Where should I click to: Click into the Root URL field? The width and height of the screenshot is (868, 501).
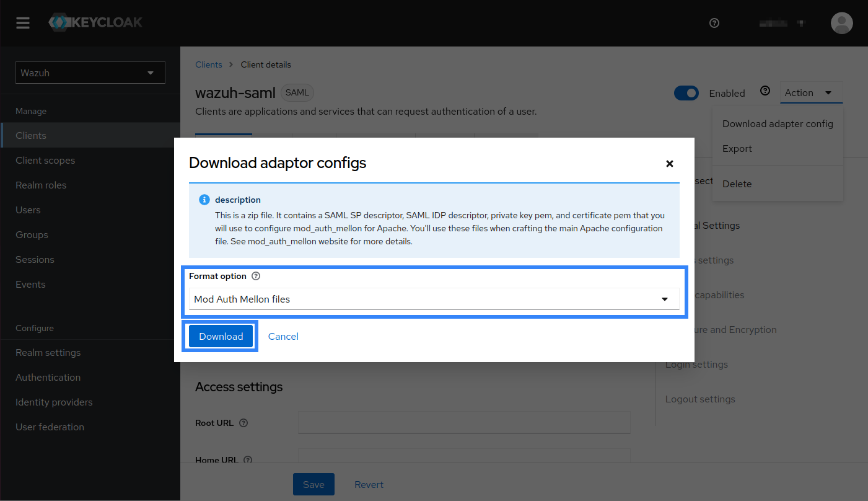[464, 422]
